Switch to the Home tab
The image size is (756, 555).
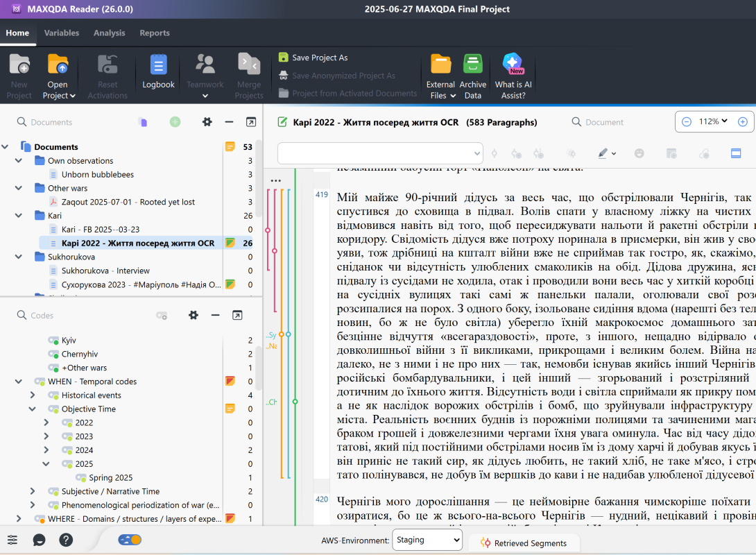(x=17, y=33)
